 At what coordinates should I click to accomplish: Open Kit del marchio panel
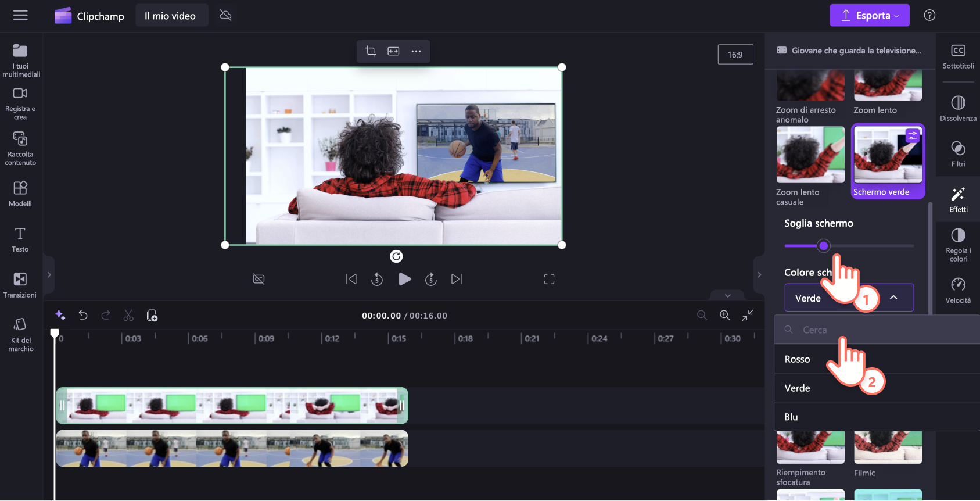pyautogui.click(x=20, y=335)
